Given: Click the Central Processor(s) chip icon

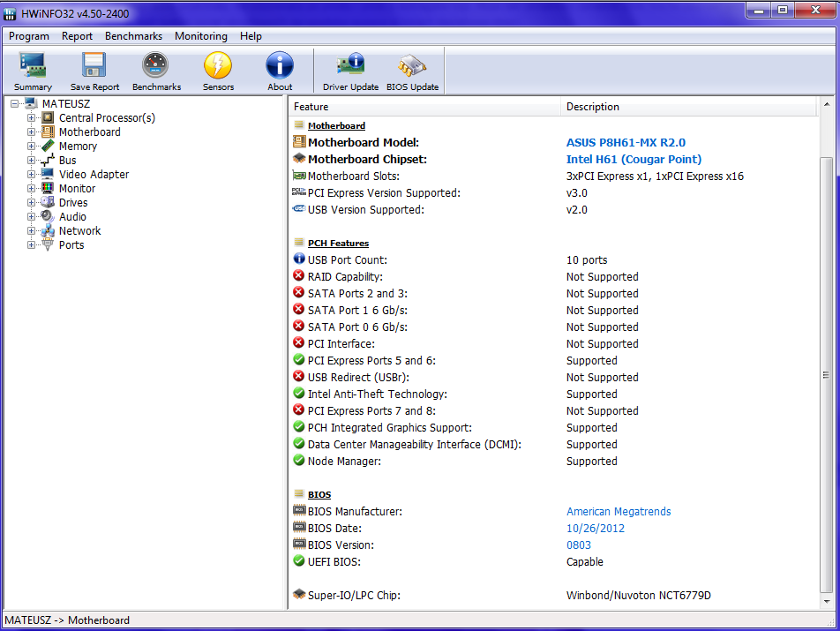Looking at the screenshot, I should (48, 117).
